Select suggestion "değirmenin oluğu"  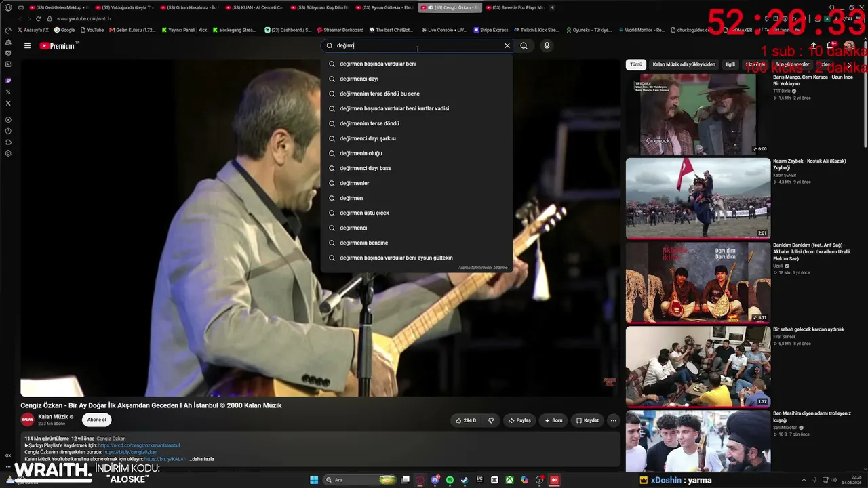pyautogui.click(x=417, y=153)
